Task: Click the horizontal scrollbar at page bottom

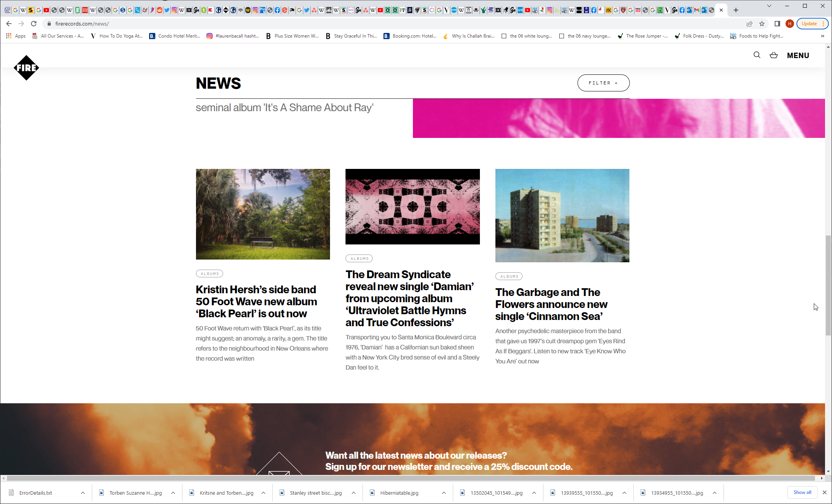Action: coord(411,478)
